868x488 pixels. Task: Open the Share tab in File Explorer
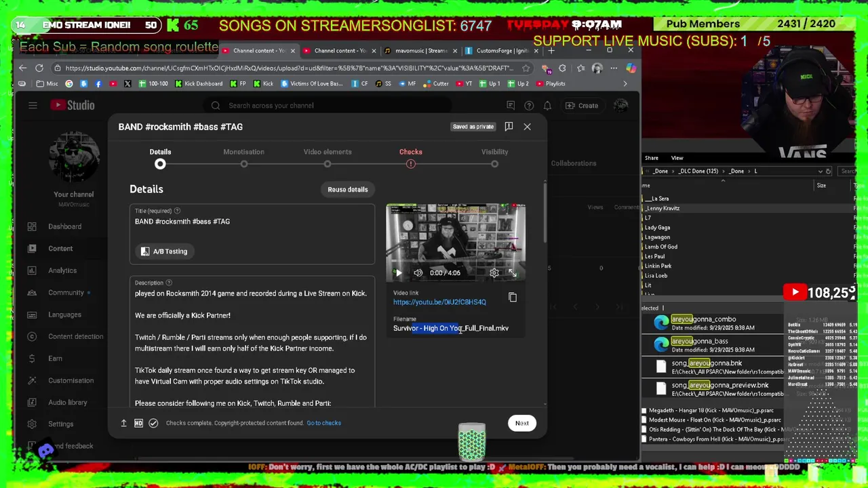coord(651,158)
